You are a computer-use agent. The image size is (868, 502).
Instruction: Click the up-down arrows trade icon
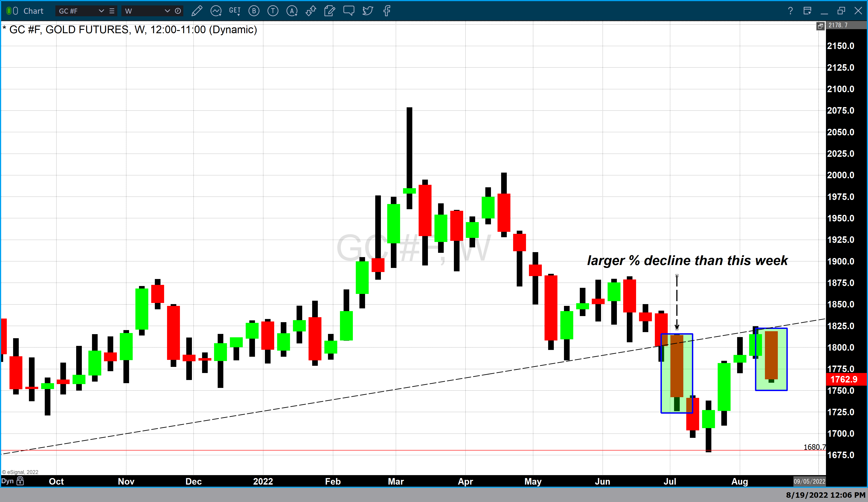point(311,11)
